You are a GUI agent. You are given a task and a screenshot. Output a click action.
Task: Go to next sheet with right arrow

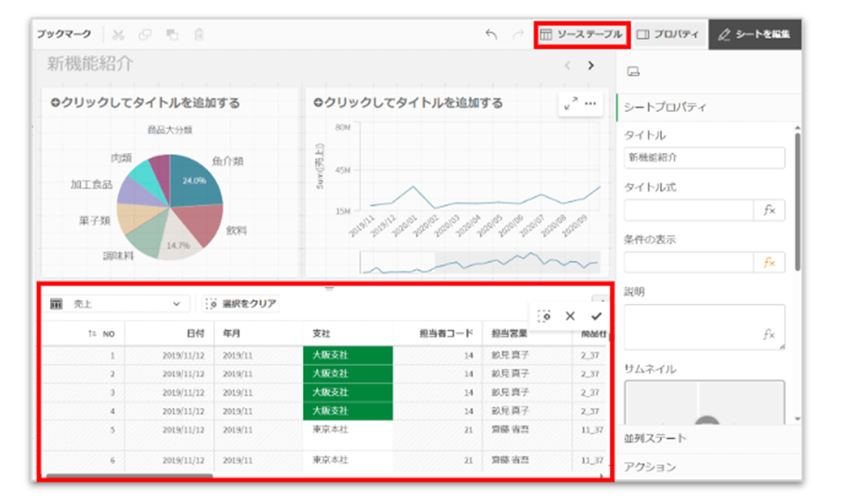coord(591,65)
